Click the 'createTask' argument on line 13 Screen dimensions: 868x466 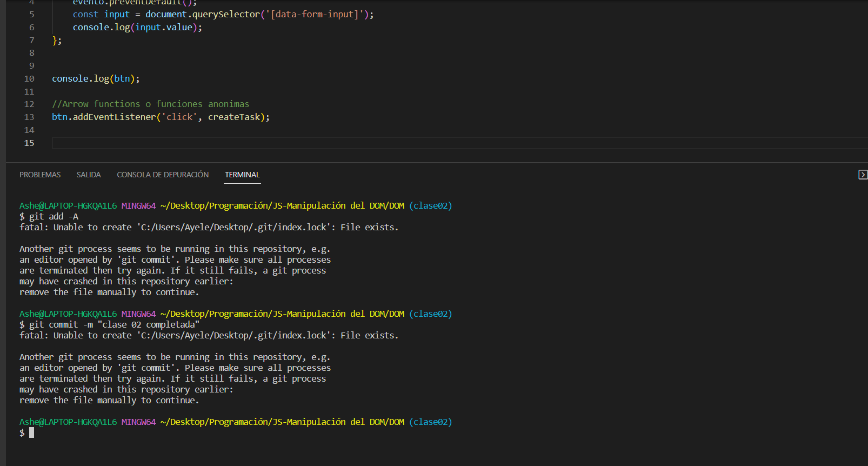[234, 117]
